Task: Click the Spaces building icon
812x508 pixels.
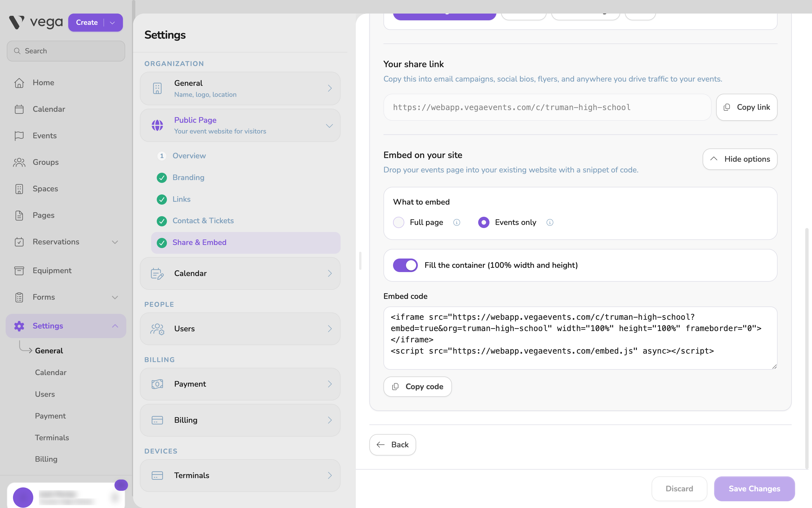Action: [x=19, y=189]
